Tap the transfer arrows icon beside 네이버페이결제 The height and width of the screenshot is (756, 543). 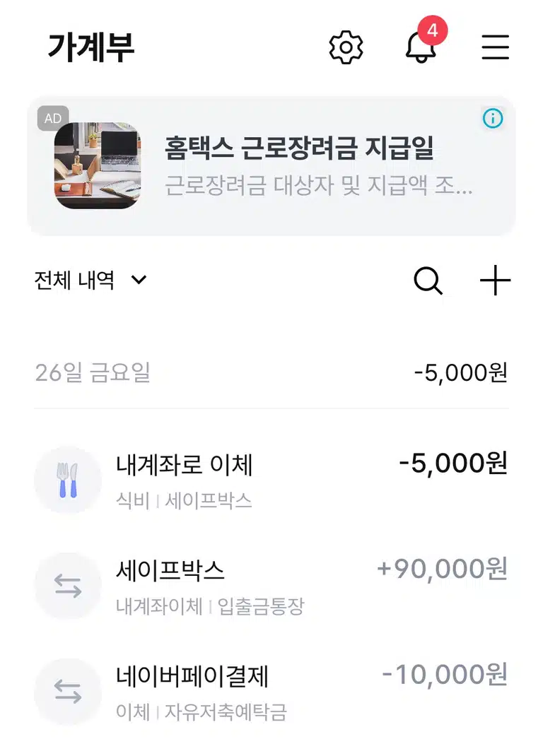[x=68, y=692]
